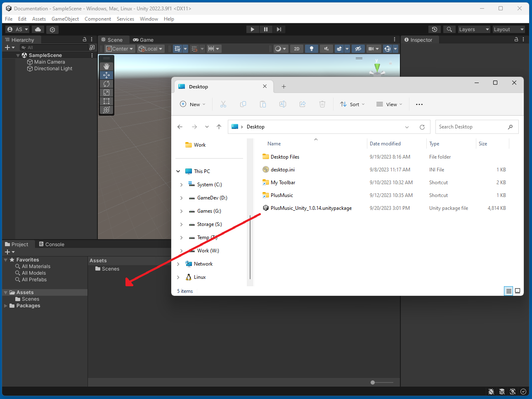Click the Up folder arrow in File Explorer
532x399 pixels.
pos(219,127)
